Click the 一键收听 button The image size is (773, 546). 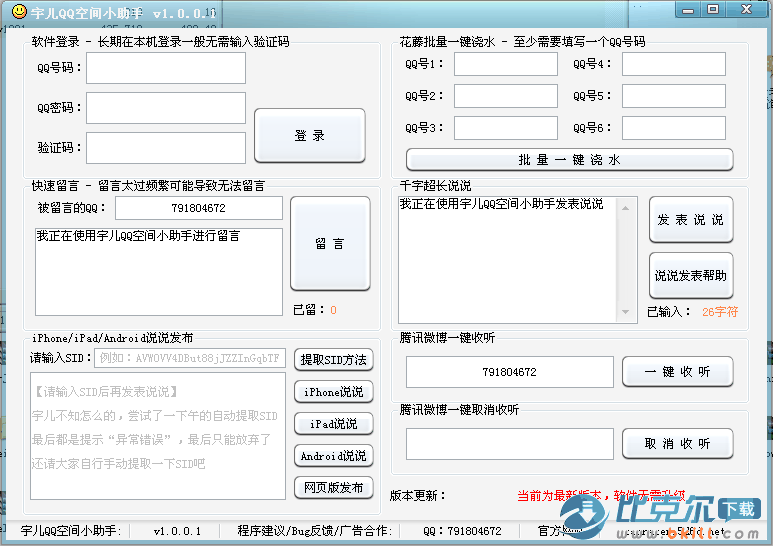tap(677, 372)
